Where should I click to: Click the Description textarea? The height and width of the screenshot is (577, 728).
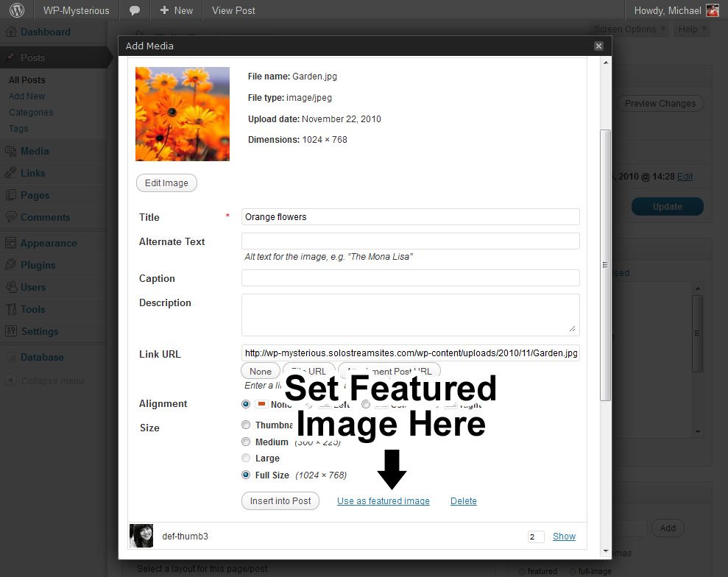[411, 315]
